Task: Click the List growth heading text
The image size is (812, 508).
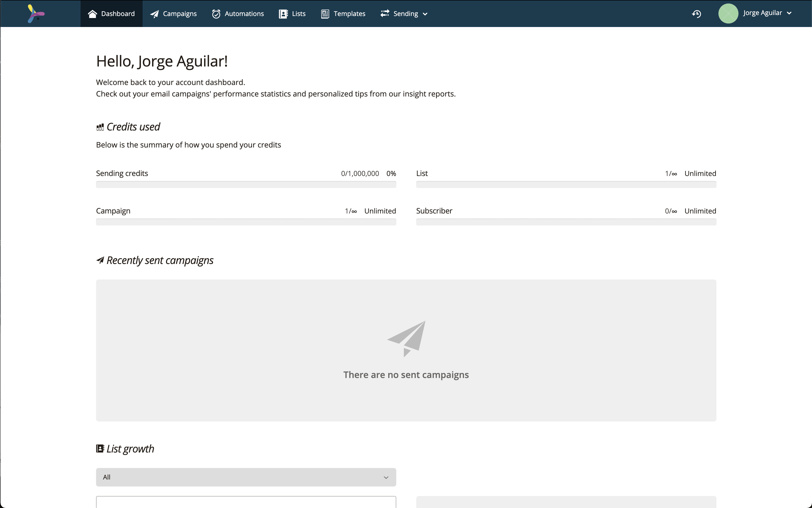Action: pyautogui.click(x=130, y=449)
